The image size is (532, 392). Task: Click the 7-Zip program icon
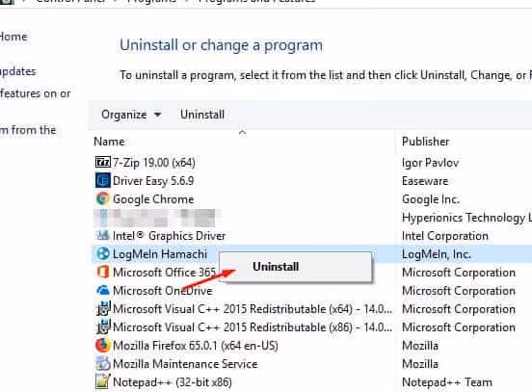pos(102,162)
